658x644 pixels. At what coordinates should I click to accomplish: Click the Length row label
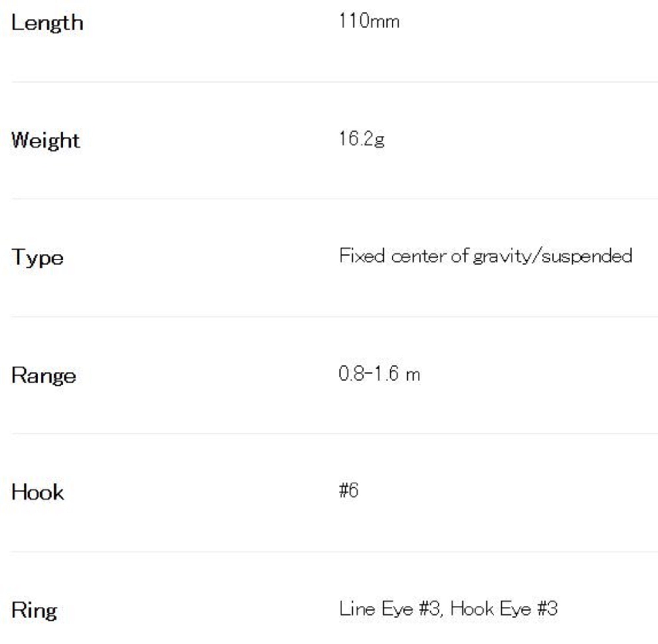click(47, 23)
